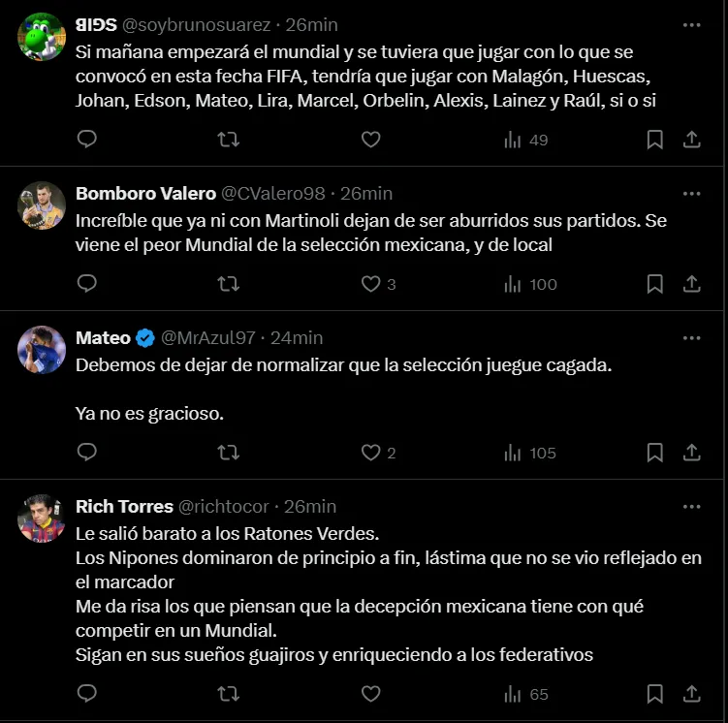The image size is (728, 723).
Task: Share Mateo's tweet
Action: pyautogui.click(x=692, y=453)
